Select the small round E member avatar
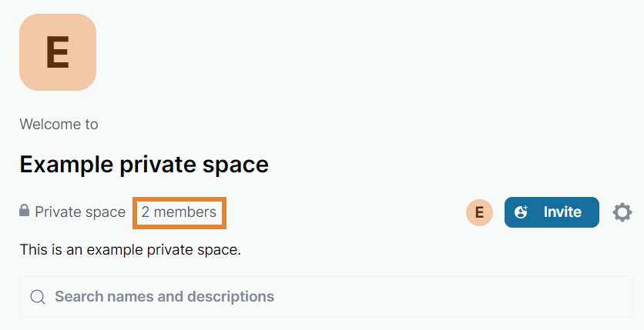Image resolution: width=644 pixels, height=330 pixels. tap(479, 212)
